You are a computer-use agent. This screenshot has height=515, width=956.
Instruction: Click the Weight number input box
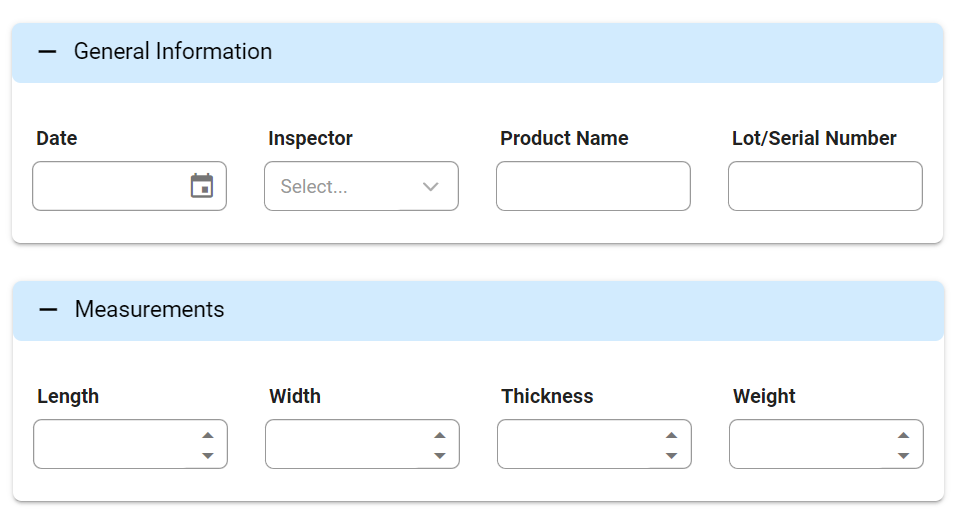point(808,445)
